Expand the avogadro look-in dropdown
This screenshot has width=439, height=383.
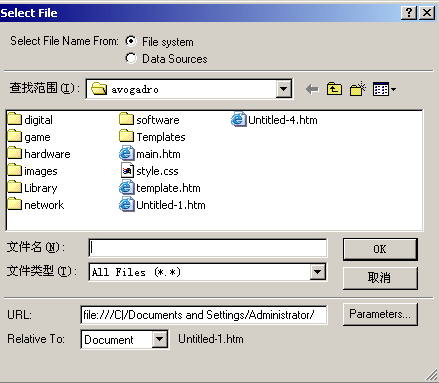click(284, 89)
